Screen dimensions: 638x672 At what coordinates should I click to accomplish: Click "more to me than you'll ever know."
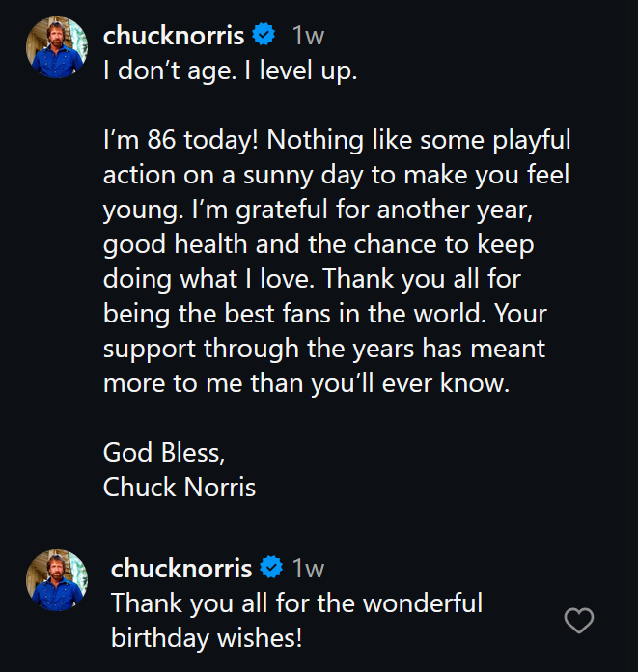pos(305,383)
